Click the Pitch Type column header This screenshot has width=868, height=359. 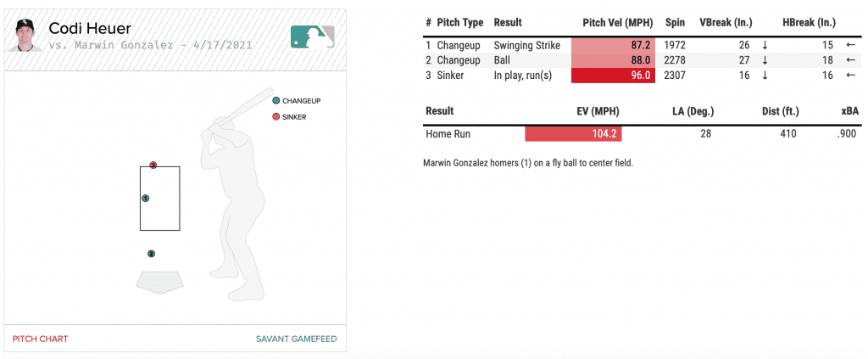point(460,22)
